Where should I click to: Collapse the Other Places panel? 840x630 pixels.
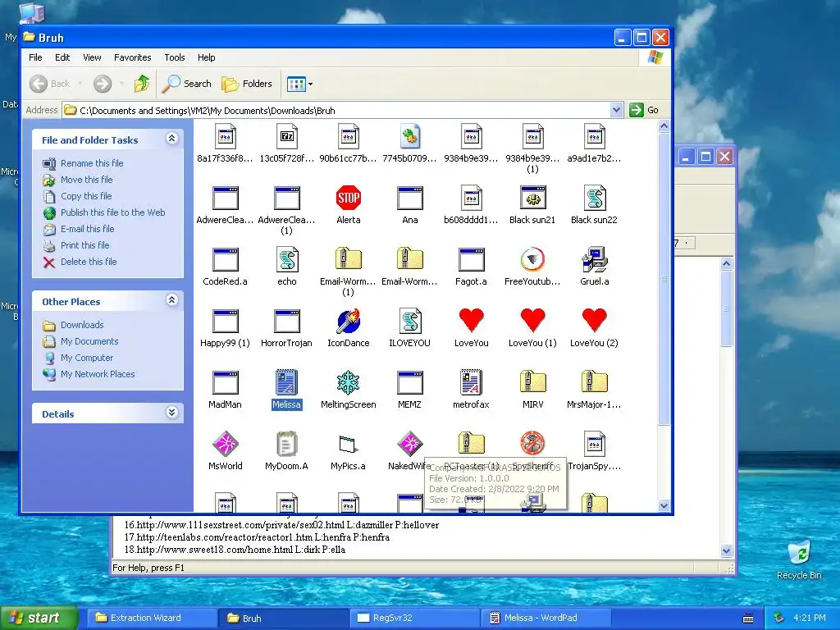(x=171, y=300)
